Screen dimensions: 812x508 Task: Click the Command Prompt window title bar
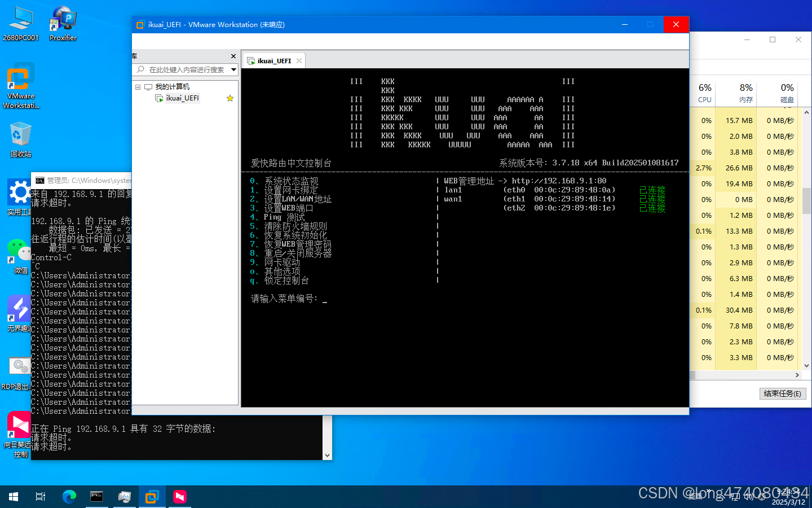[82, 181]
